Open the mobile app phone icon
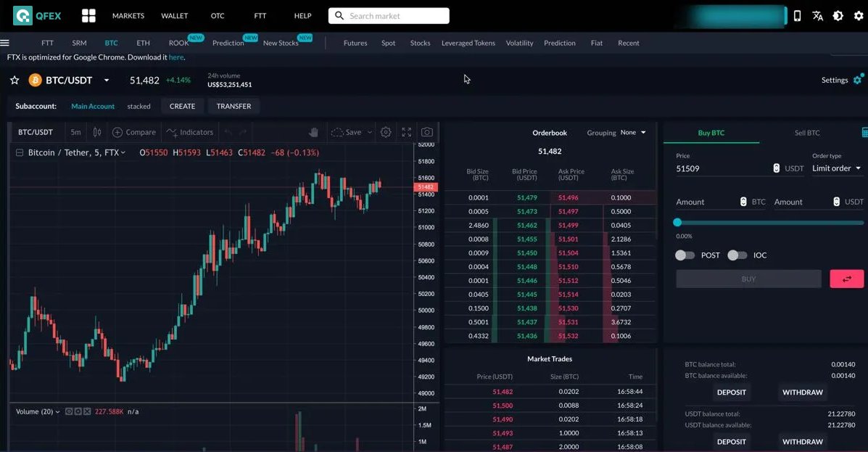Screen dimensions: 868x452 click(x=797, y=15)
